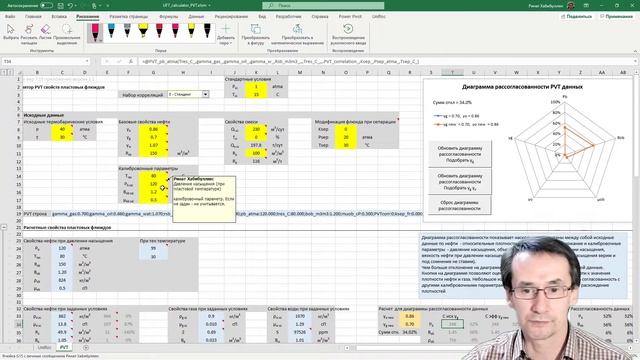
Task: Click update diagram button fitting γg only
Action: 460,154
